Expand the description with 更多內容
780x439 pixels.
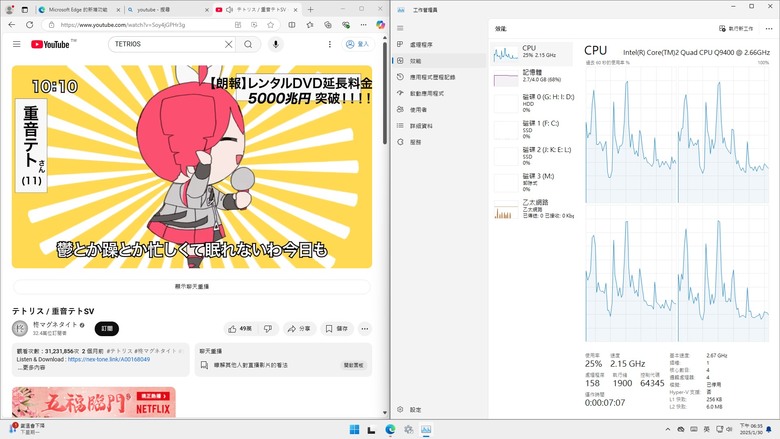[33, 367]
